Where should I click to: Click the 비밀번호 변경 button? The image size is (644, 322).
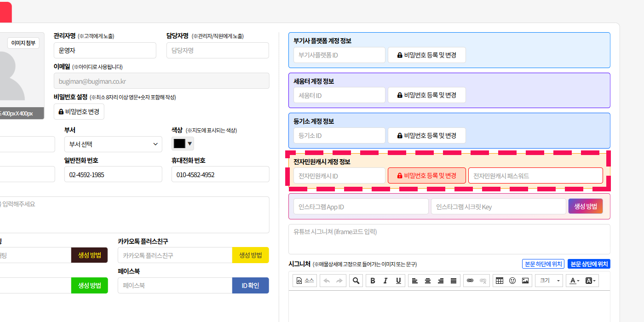tap(79, 112)
